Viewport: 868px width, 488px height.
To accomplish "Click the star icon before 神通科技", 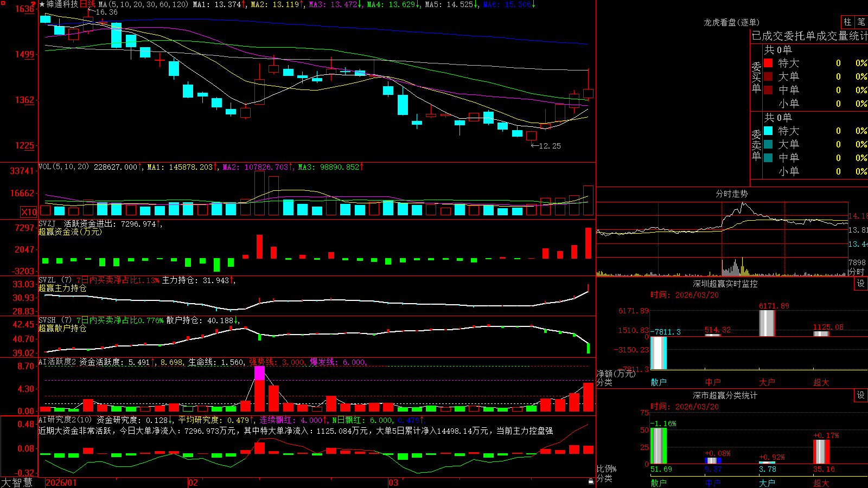I will click(42, 4).
